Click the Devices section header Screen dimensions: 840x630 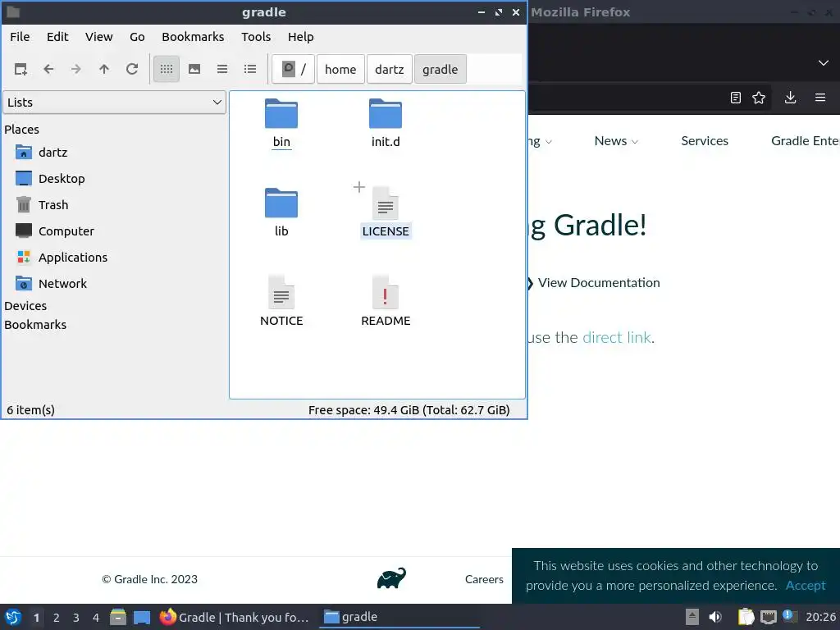25,306
